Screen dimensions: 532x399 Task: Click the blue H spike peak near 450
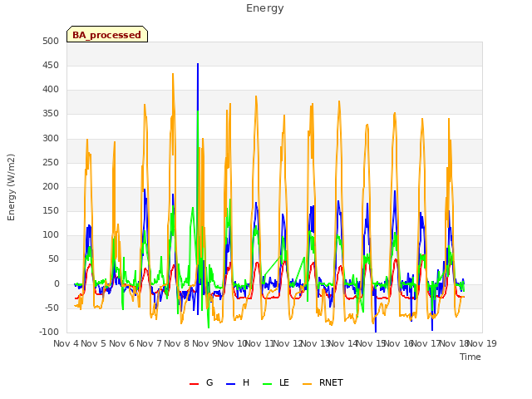click(x=198, y=64)
